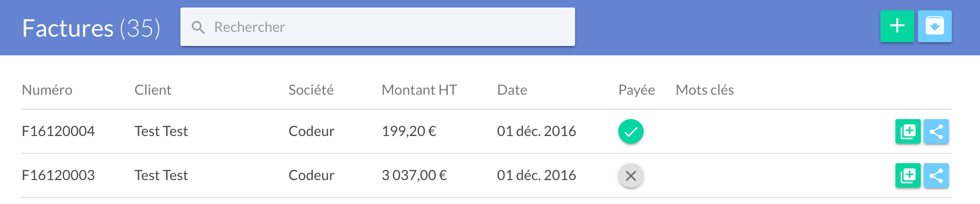Sort by Date column header

pyautogui.click(x=512, y=90)
